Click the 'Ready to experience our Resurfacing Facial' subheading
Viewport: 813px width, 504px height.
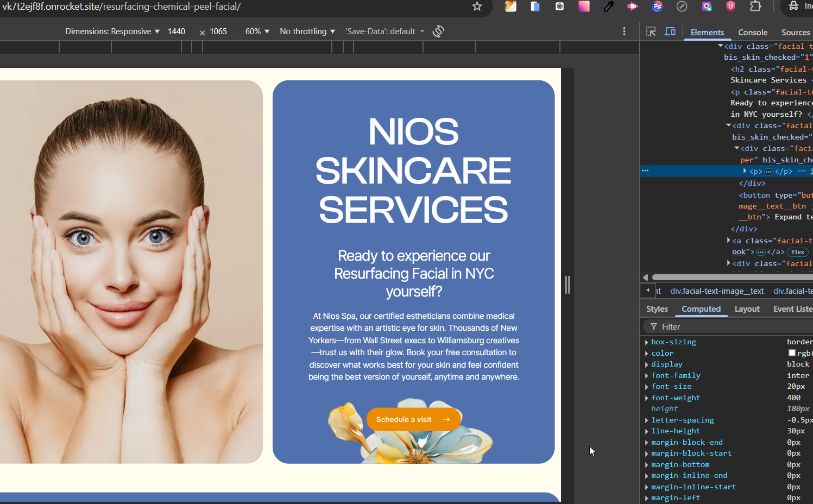414,273
